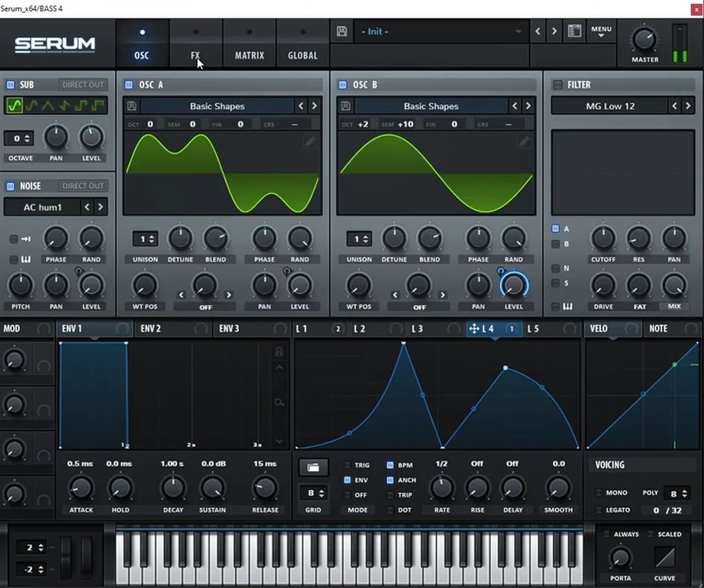The height and width of the screenshot is (588, 704).
Task: Open OSC A wavetable editor pencil icon
Action: [x=311, y=142]
